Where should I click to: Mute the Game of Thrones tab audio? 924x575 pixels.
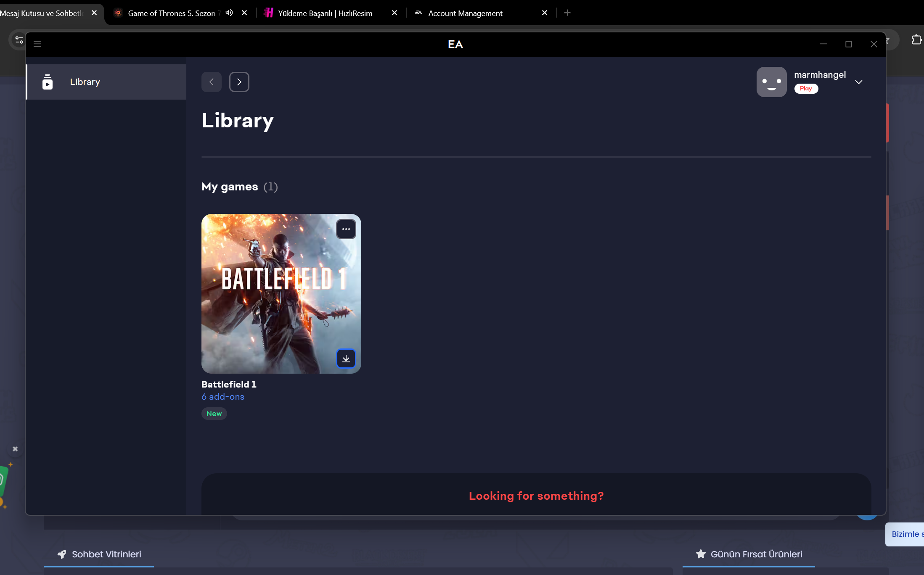(x=229, y=13)
